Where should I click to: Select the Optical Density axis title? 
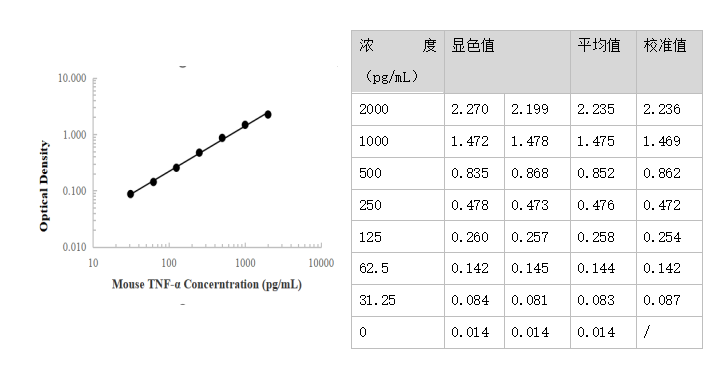coord(44,186)
